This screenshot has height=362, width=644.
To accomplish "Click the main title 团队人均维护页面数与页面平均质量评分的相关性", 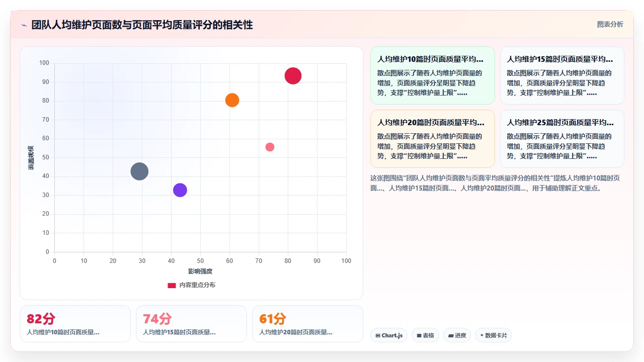I will point(142,25).
